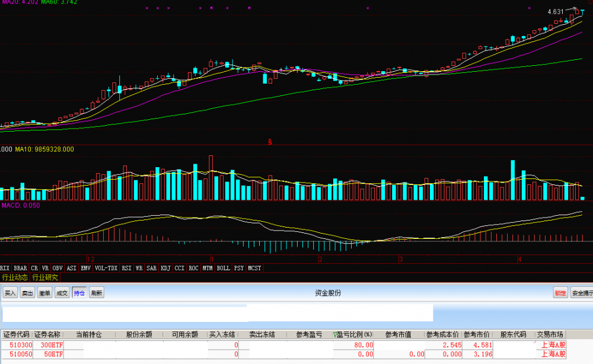Image resolution: width=593 pixels, height=364 pixels.
Task: Switch to the BOLL indicator tab
Action: [223, 268]
